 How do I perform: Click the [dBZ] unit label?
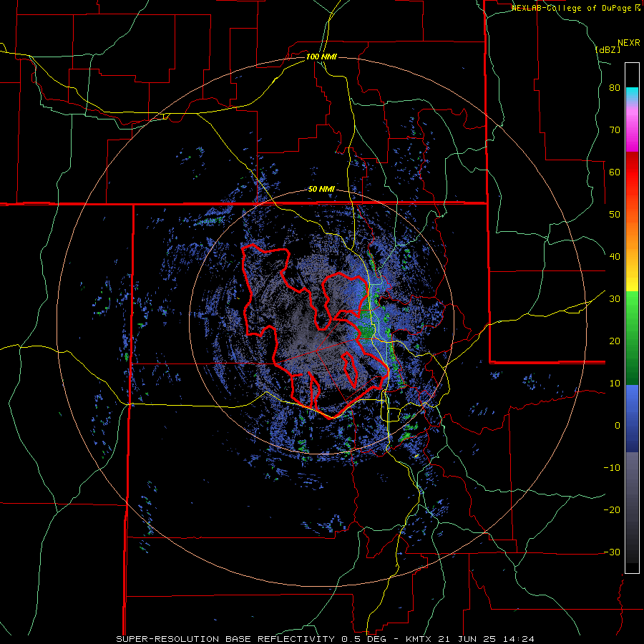[x=608, y=50]
